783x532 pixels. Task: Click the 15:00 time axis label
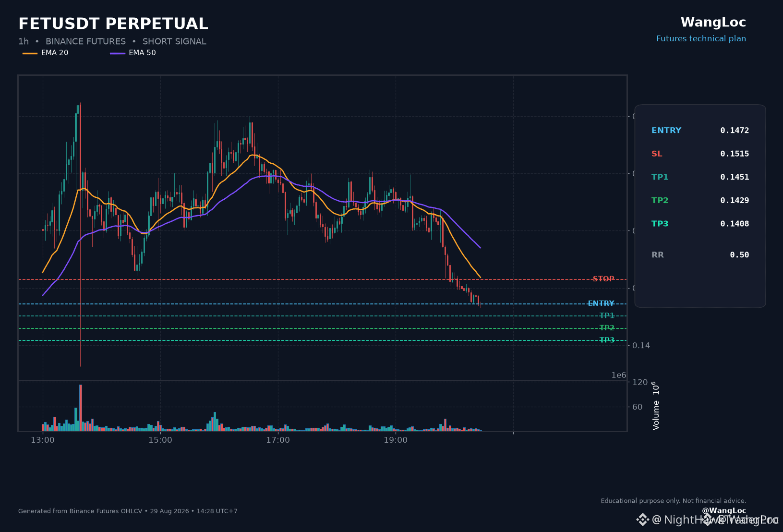pos(160,440)
